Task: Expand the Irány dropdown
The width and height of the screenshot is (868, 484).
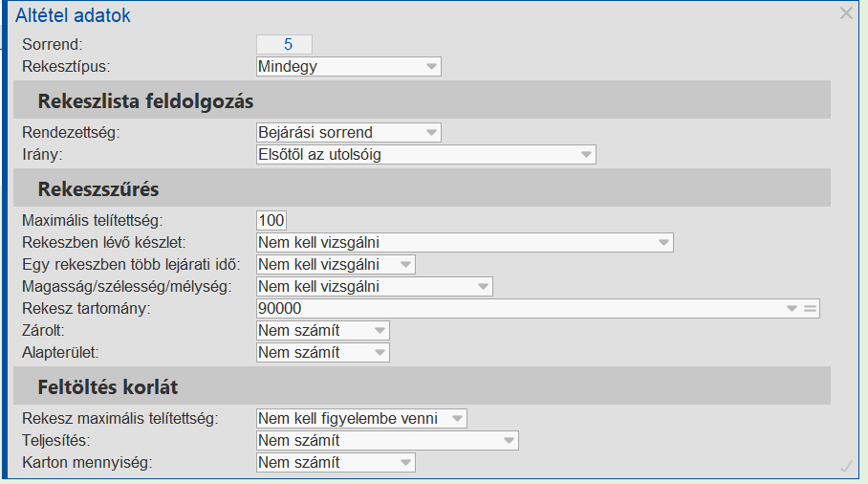Action: tap(586, 155)
